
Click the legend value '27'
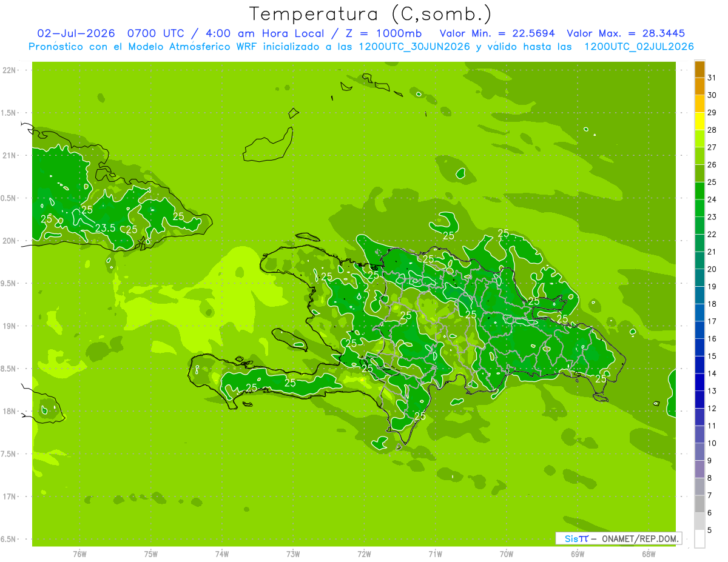coord(712,147)
